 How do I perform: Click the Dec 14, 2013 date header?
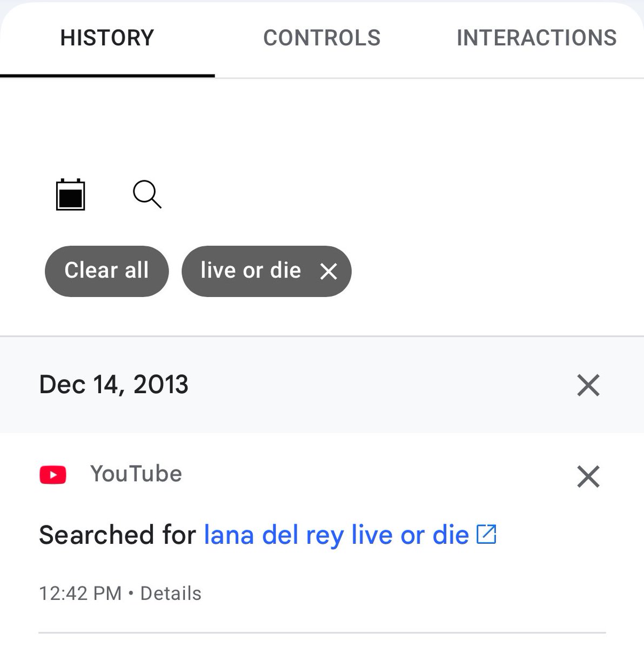tap(114, 384)
